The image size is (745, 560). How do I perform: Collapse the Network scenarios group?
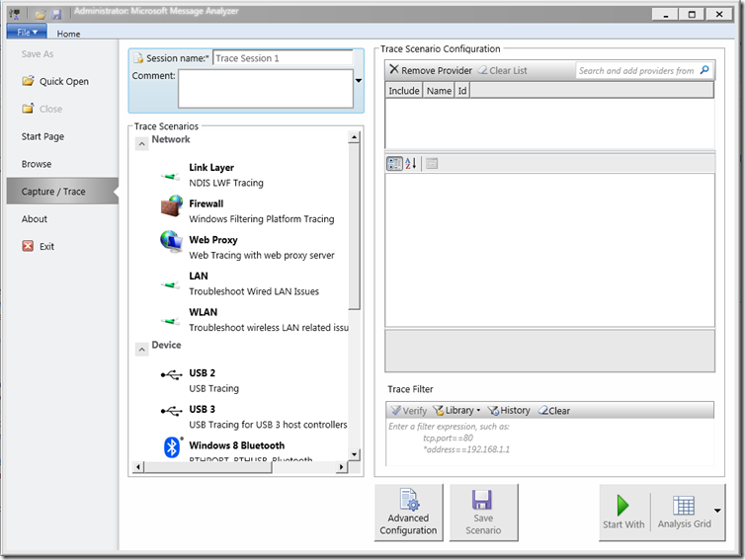141,143
